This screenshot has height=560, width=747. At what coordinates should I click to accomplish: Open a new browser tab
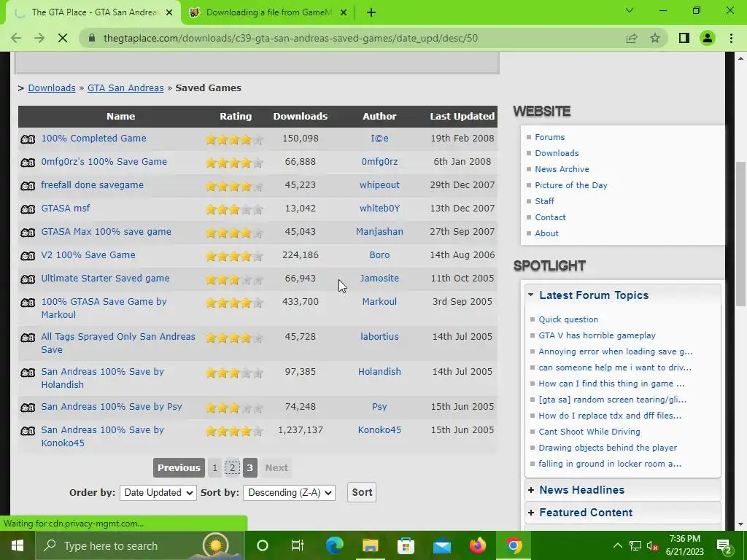click(371, 12)
